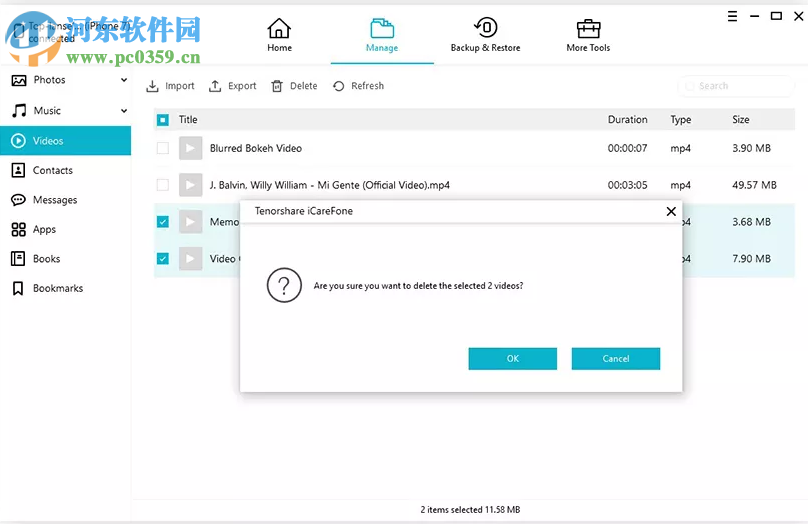Click the 7.90 MB video play thumbnail
This screenshot has width=808, height=524.
pos(190,259)
